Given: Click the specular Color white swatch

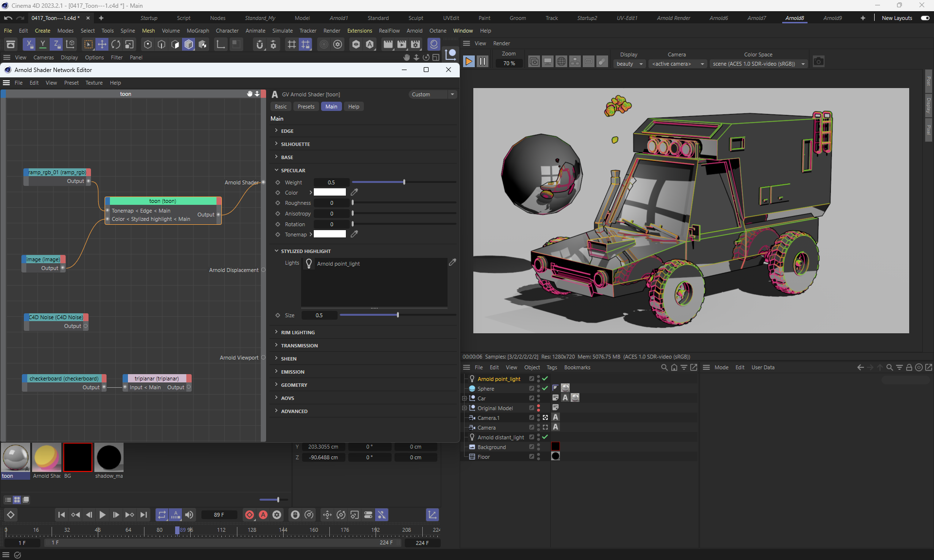Looking at the screenshot, I should point(329,192).
